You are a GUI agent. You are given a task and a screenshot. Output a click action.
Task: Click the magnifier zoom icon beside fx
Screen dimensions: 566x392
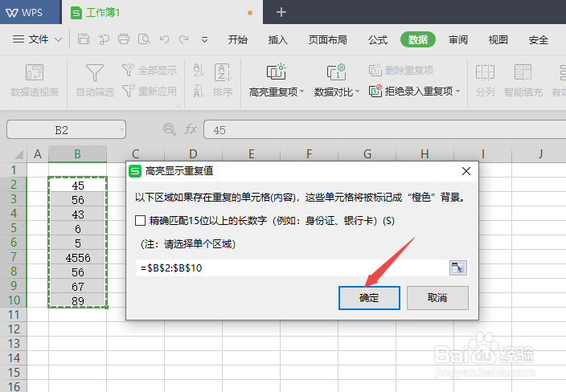coord(170,129)
